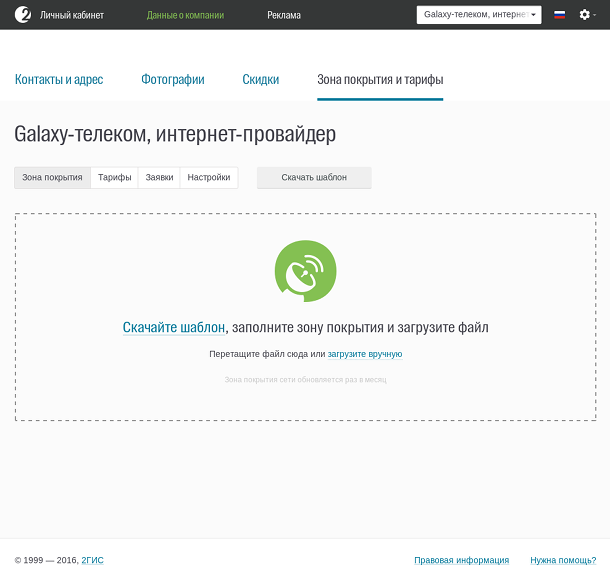Click text 'Перетащите файл сюда или'
The image size is (610, 583).
pos(267,354)
